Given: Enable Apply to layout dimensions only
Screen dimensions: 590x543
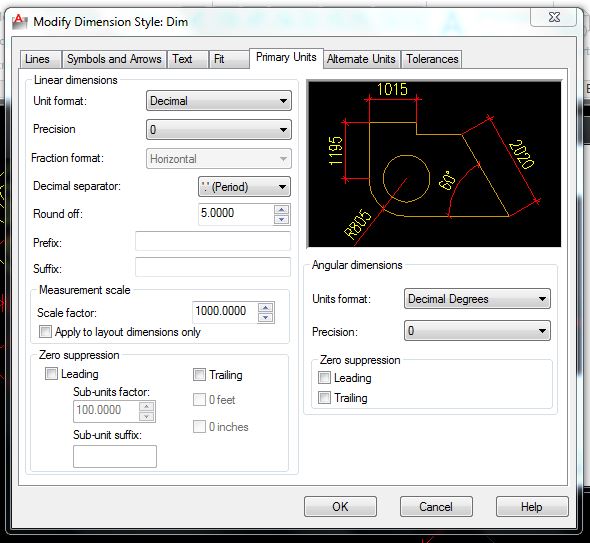Looking at the screenshot, I should click(x=46, y=332).
